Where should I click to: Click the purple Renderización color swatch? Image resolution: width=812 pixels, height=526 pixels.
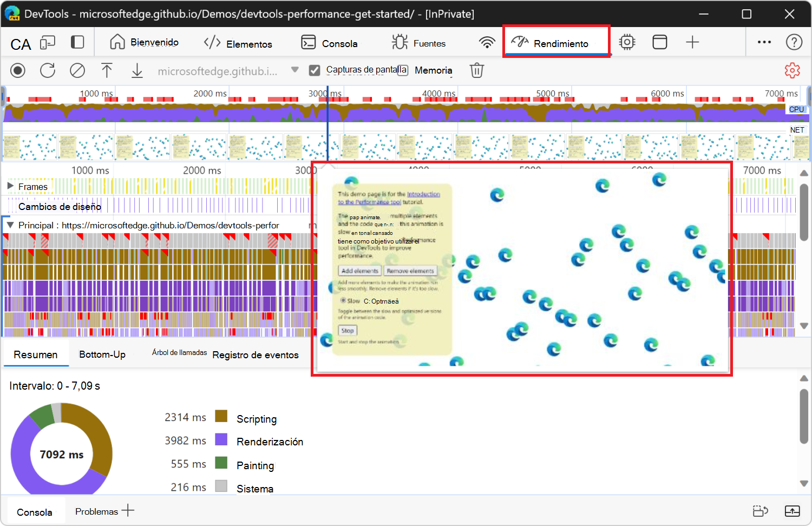(221, 439)
